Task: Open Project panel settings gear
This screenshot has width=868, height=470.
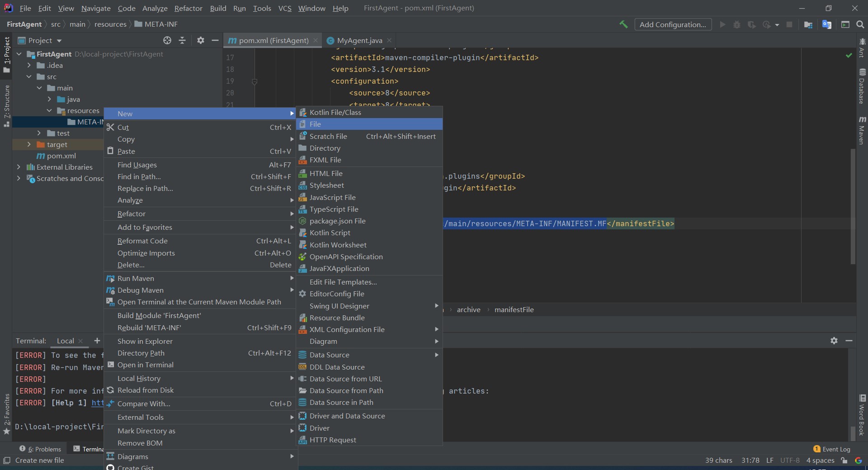Action: [x=201, y=40]
